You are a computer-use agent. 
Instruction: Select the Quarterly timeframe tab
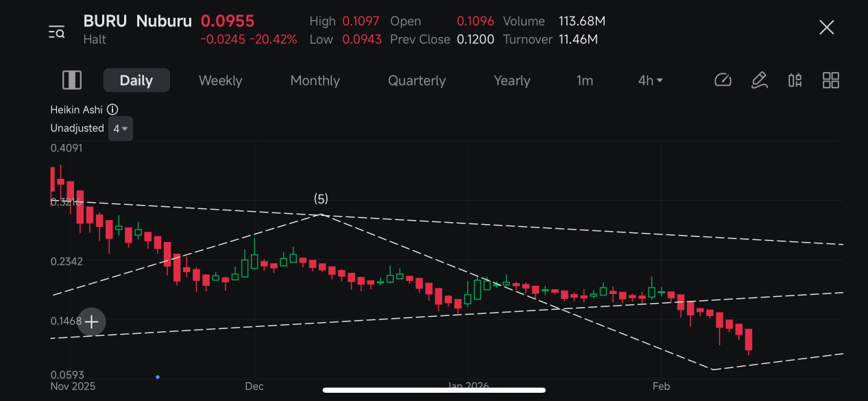coord(417,80)
